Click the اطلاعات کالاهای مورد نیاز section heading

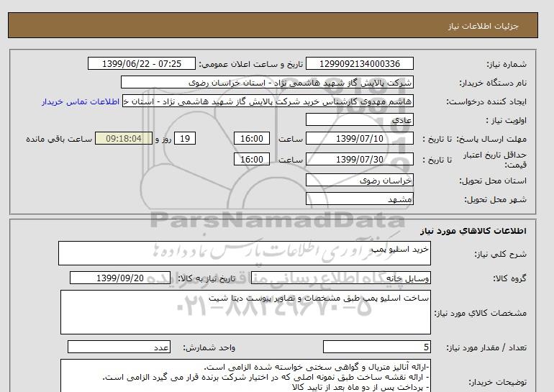pyautogui.click(x=473, y=231)
